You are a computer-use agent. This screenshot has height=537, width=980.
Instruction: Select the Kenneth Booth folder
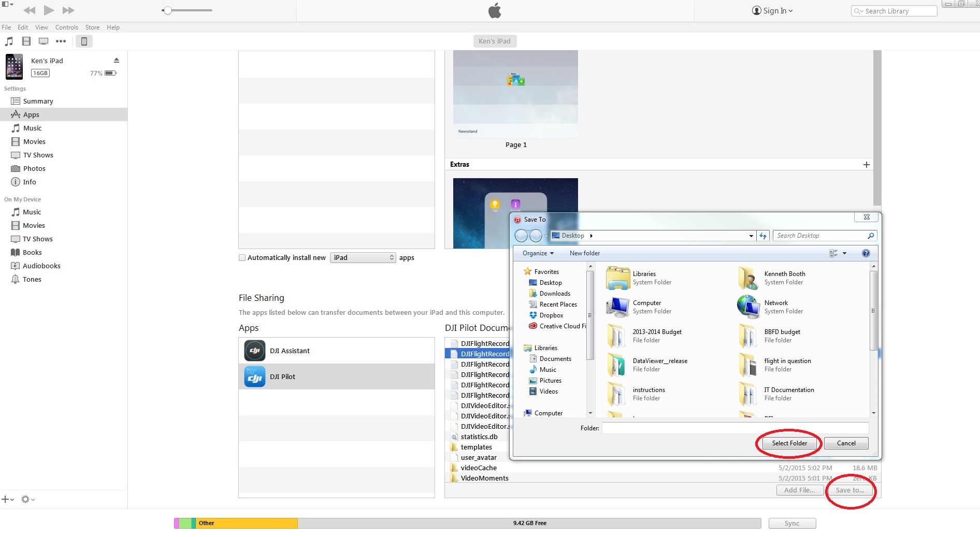772,278
